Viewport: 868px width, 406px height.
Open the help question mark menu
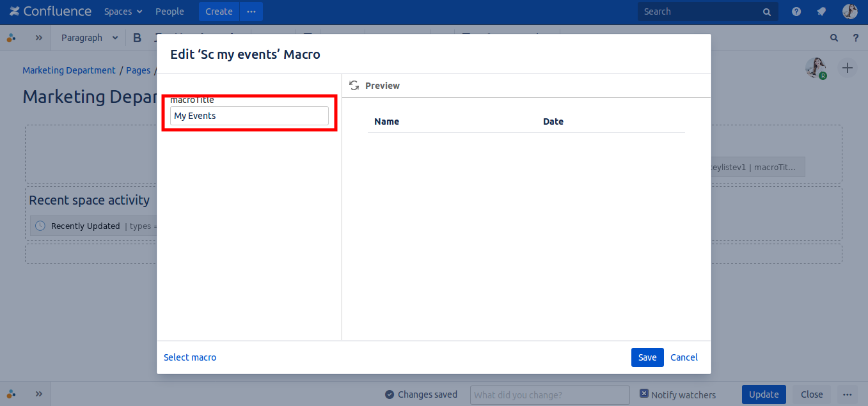coord(796,12)
